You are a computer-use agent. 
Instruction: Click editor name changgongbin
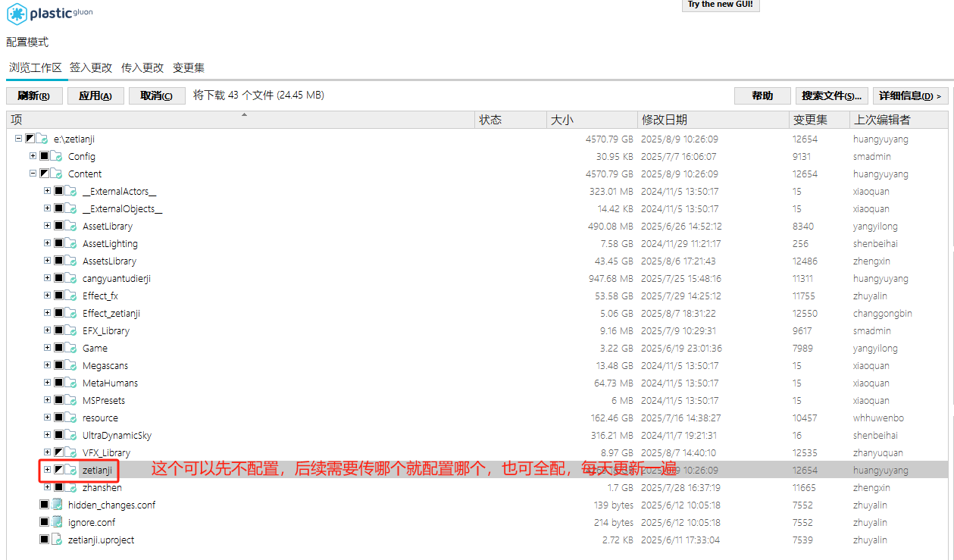[x=883, y=314]
